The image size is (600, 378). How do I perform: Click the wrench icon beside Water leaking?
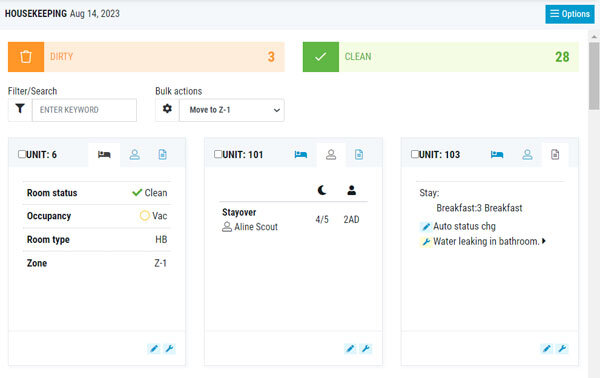[x=426, y=242]
